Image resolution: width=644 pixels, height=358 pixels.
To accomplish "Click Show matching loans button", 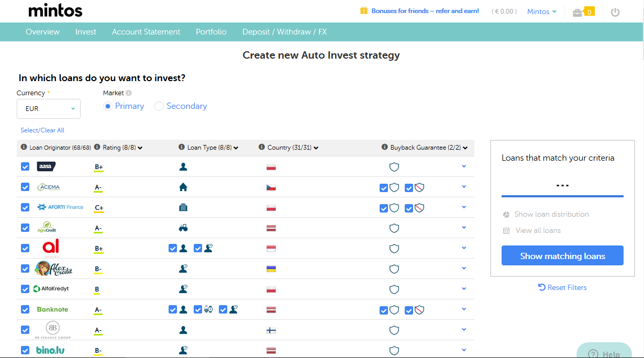I will coord(562,255).
